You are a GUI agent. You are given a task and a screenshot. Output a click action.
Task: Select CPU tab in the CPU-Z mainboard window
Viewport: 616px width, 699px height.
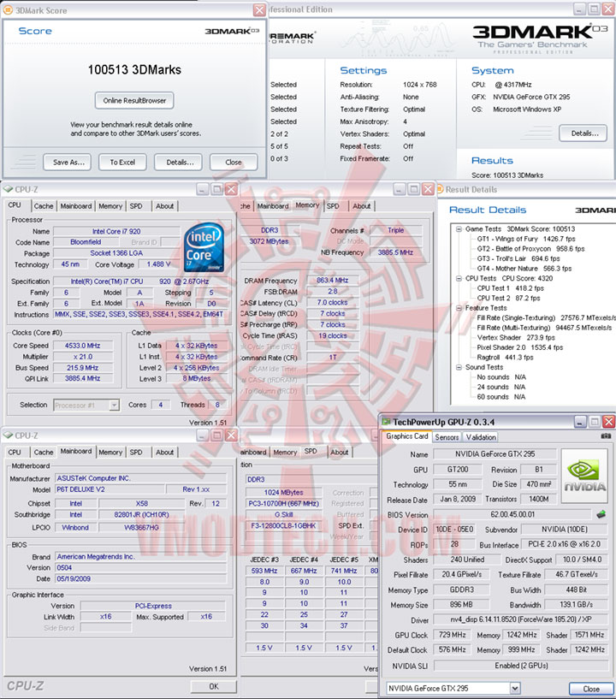tap(15, 452)
